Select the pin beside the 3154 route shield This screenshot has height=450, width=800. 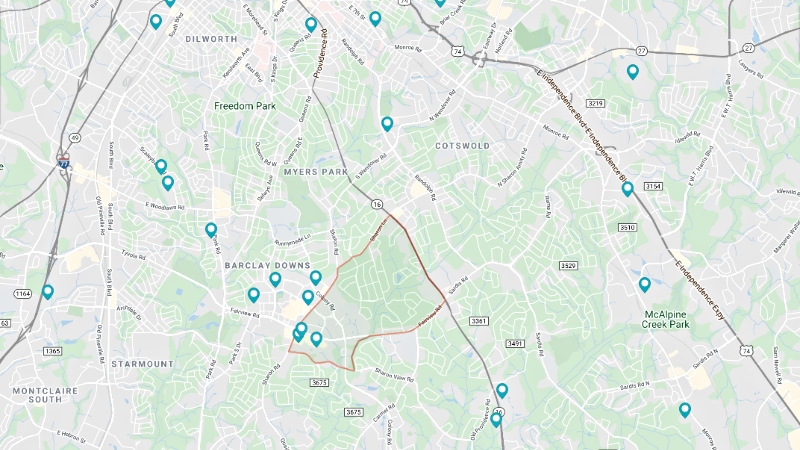pyautogui.click(x=628, y=189)
